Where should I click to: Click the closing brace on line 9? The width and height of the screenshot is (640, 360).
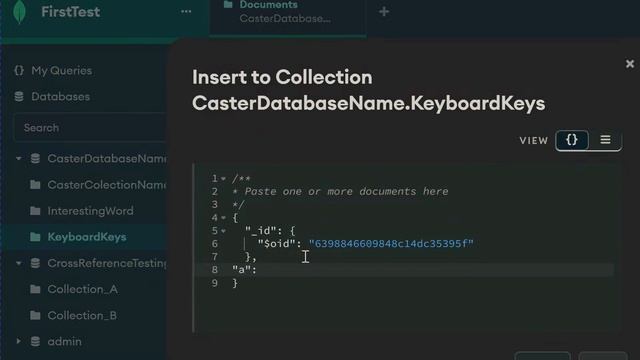pos(235,283)
